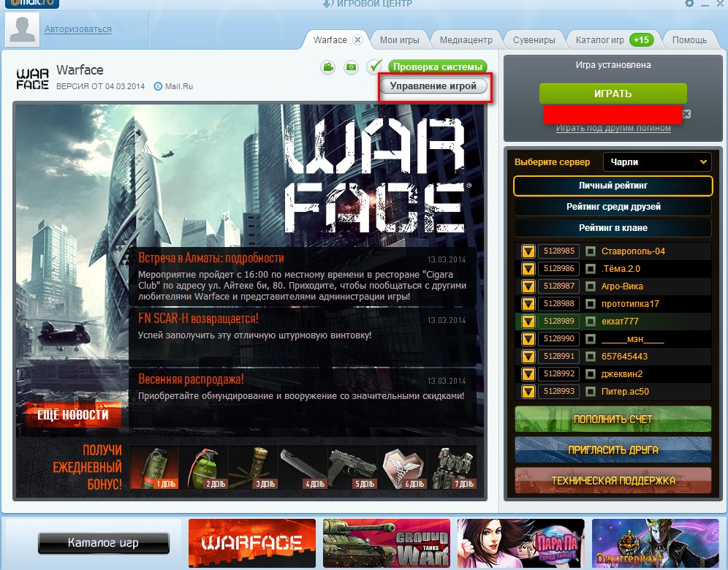This screenshot has width=728, height=570.
Task: Tick the checkbox beside Агро-Вика
Action: (591, 286)
